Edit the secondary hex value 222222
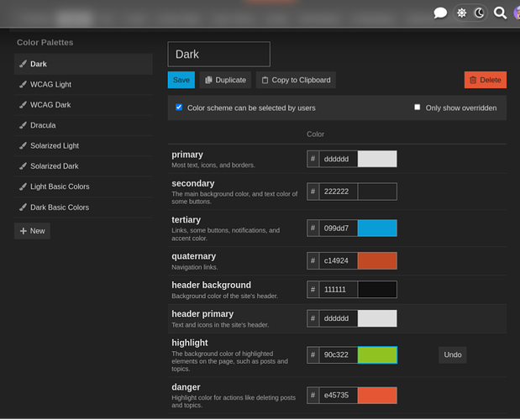Screen dimensions: 520x420 point(339,192)
